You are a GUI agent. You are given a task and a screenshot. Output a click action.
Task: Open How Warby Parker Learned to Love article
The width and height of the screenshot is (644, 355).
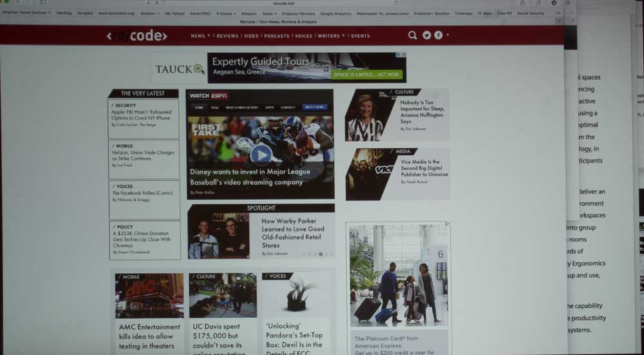293,233
